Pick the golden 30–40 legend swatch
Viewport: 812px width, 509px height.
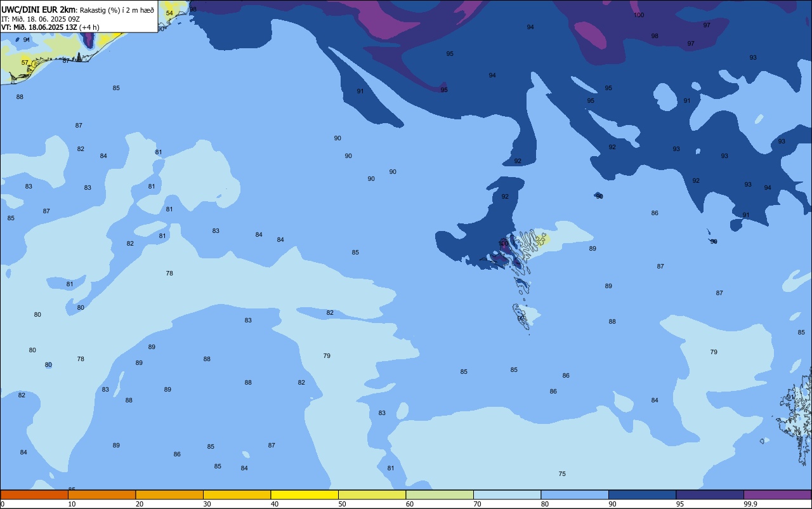(x=237, y=494)
